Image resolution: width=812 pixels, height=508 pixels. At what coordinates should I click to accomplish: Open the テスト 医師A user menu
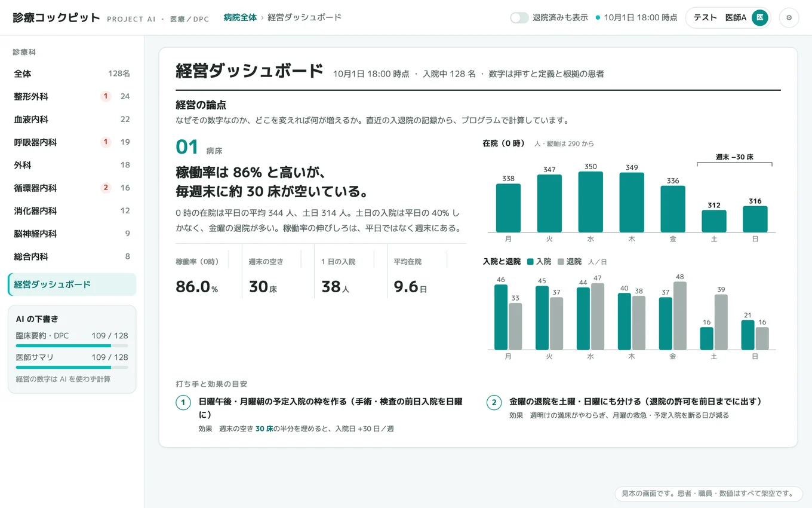click(x=728, y=18)
